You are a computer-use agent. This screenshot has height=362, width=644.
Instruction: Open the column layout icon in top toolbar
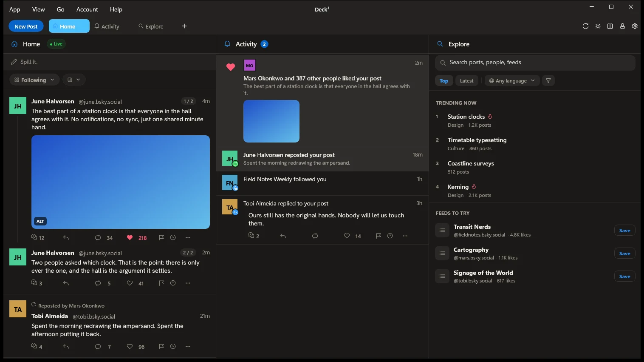610,26
